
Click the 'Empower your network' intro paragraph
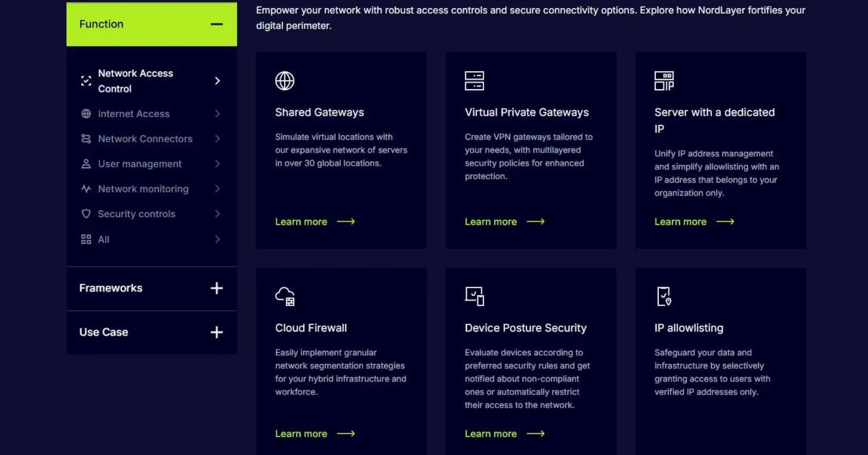pyautogui.click(x=531, y=18)
